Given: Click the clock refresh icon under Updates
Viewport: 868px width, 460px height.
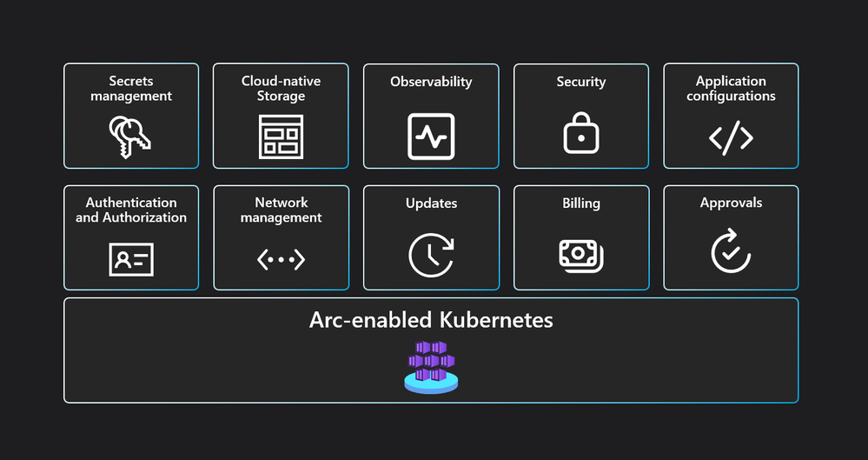Looking at the screenshot, I should tap(431, 255).
